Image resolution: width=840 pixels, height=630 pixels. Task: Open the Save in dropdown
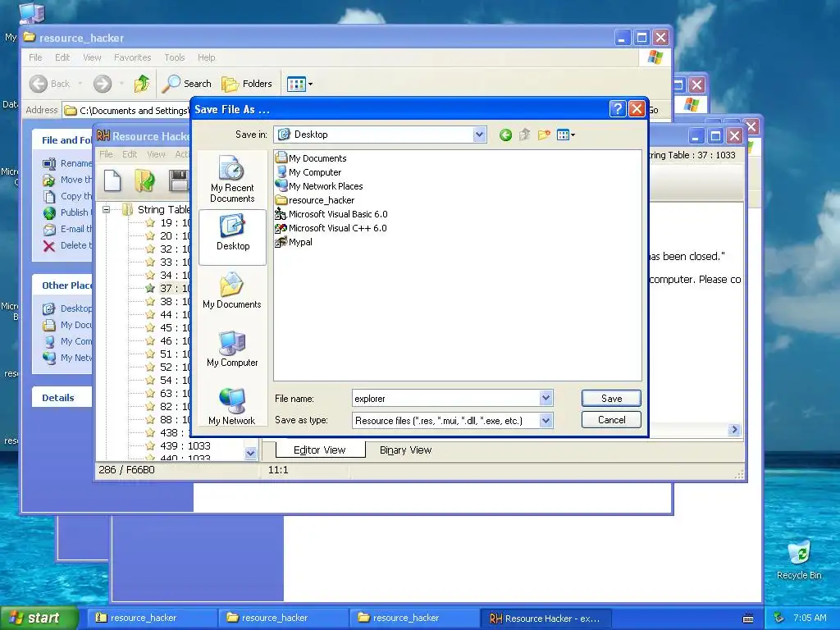tap(479, 135)
